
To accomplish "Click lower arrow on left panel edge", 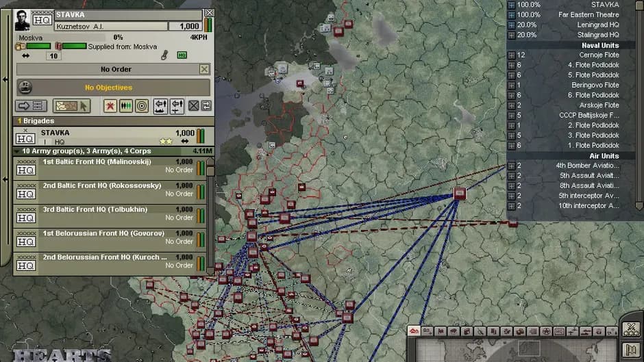I will (5, 179).
